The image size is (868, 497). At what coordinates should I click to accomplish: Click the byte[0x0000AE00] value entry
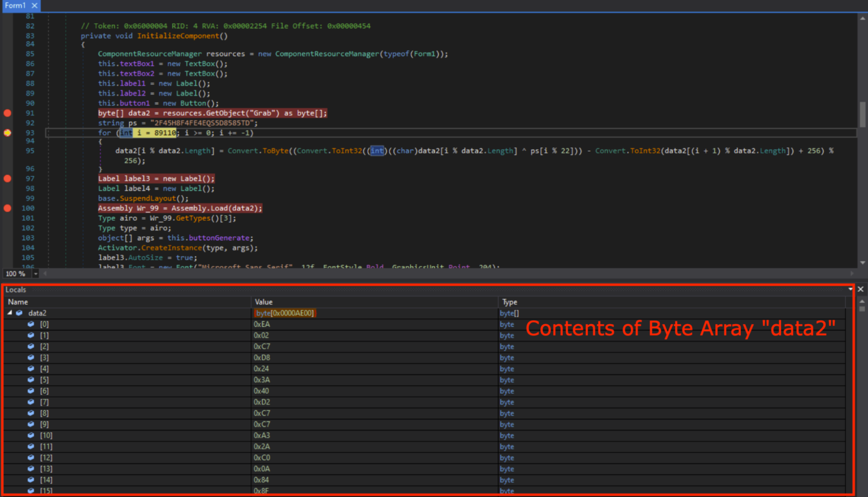(x=285, y=313)
